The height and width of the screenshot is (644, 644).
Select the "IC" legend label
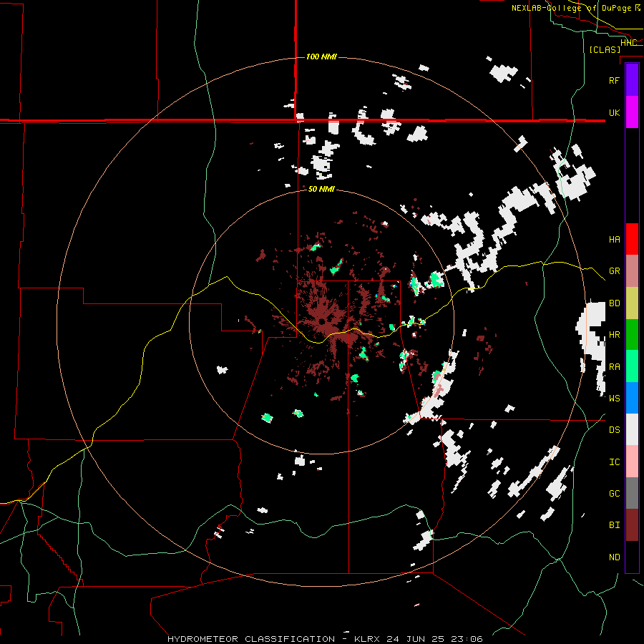[614, 462]
